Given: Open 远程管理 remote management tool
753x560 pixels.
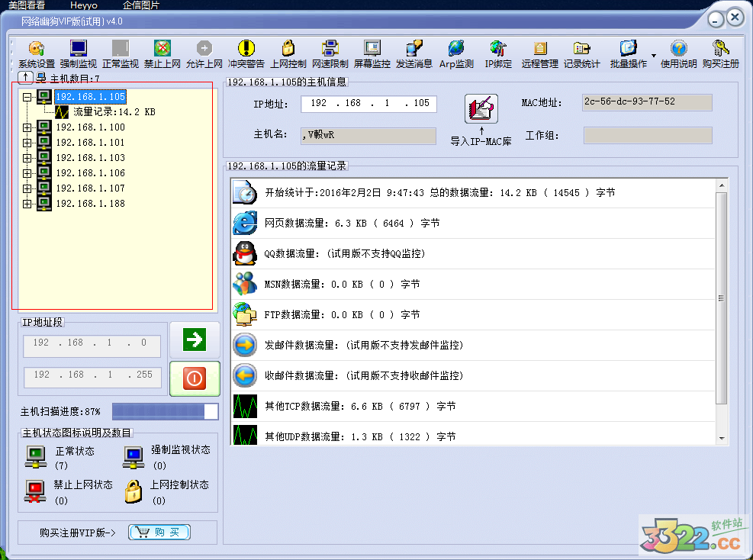Looking at the screenshot, I should 540,54.
